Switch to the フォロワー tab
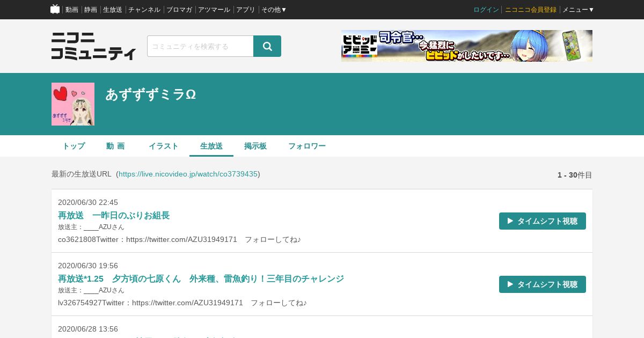The height and width of the screenshot is (338, 644). 307,146
